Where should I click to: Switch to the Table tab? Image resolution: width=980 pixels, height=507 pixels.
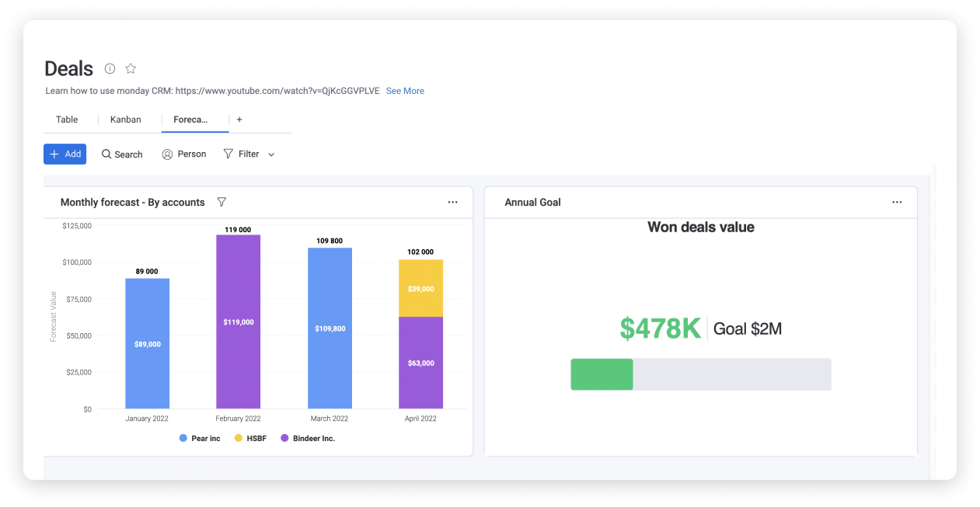[x=67, y=120]
